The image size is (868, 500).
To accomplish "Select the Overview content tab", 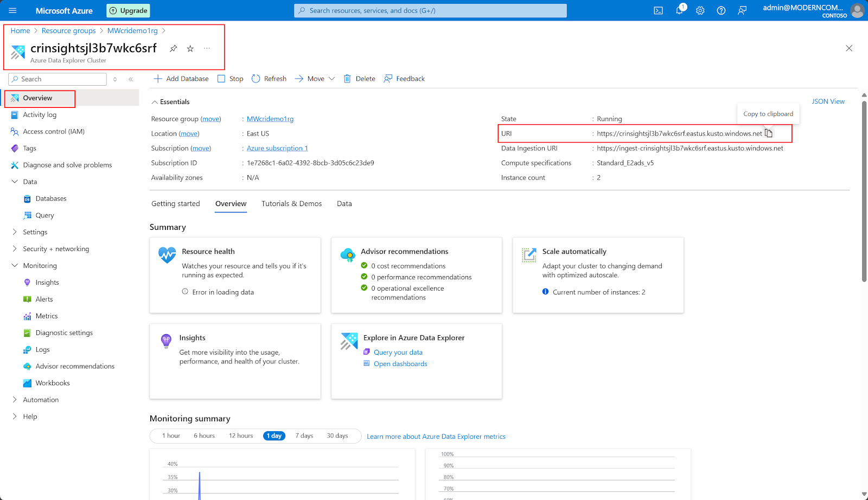I will pyautogui.click(x=231, y=204).
